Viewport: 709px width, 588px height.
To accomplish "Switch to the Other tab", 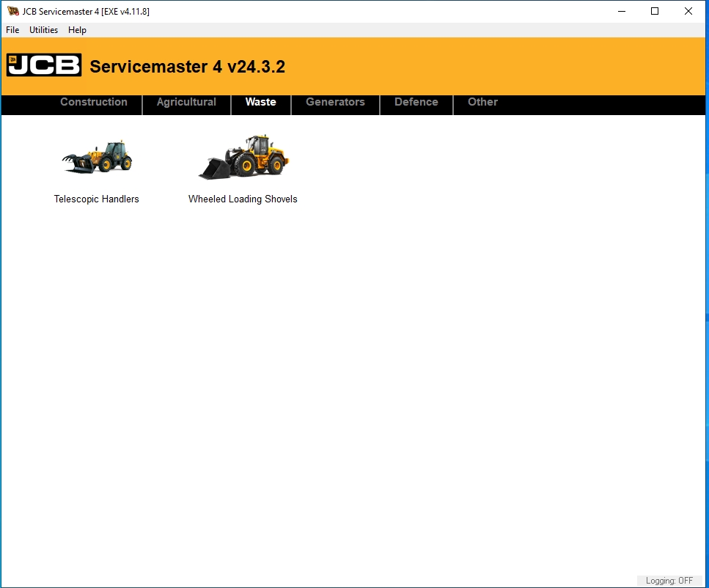I will click(482, 102).
